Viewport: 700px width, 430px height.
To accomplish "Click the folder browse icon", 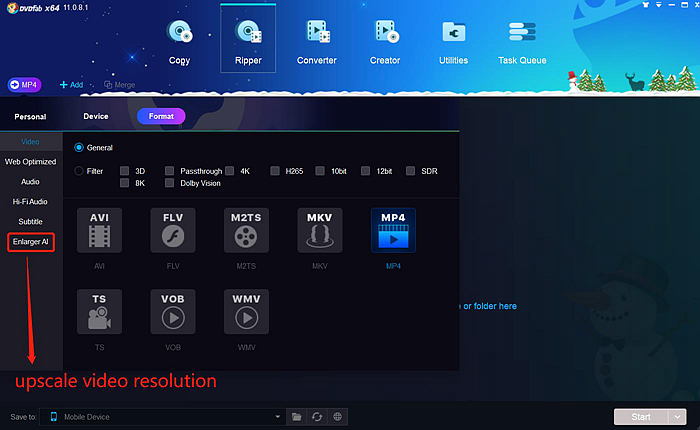I will [x=296, y=417].
